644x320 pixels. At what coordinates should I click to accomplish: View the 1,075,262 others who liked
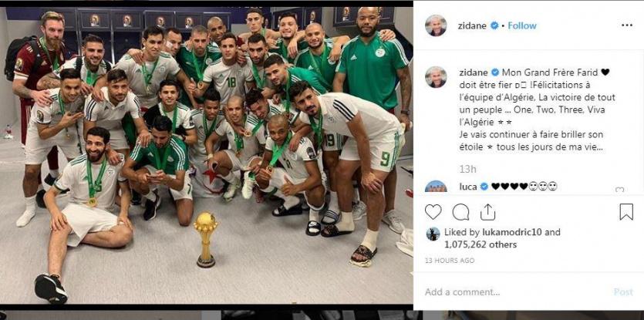pos(480,245)
